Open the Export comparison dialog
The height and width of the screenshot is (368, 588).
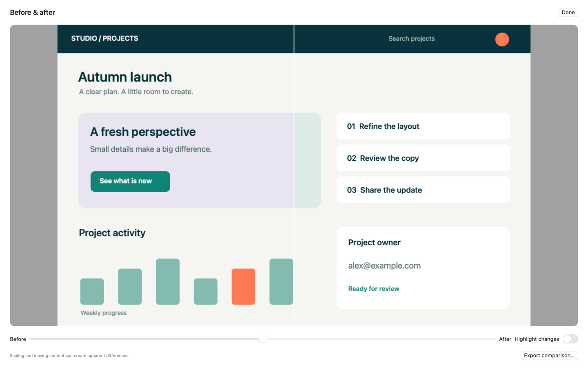[549, 355]
